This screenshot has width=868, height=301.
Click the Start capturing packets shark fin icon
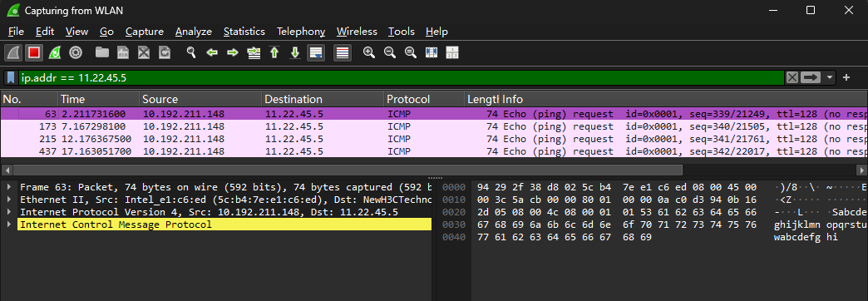tap(13, 52)
